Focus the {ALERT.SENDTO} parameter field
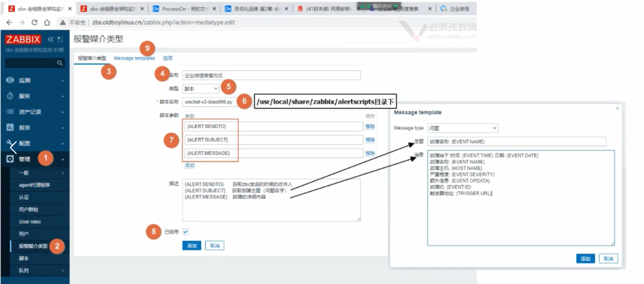Viewport: 644px width, 284px height. pyautogui.click(x=274, y=126)
